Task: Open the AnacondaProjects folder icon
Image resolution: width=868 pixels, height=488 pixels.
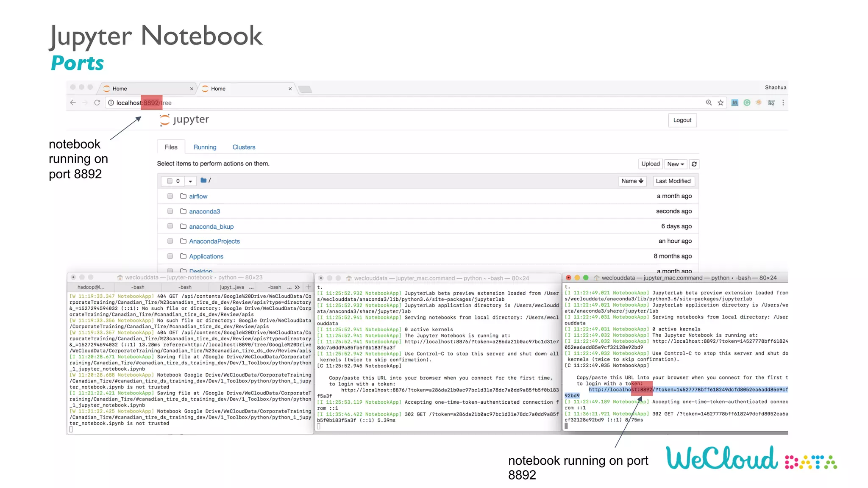Action: pyautogui.click(x=184, y=241)
